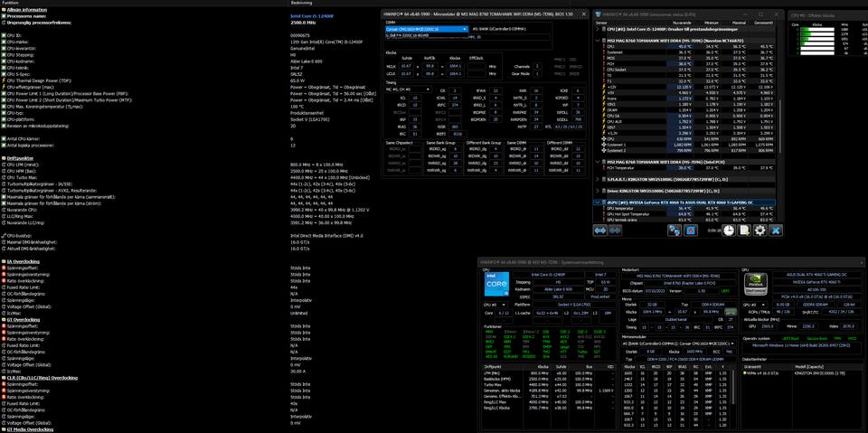868x433 pixels.
Task: Click the memory module chip icon in summary
Action: coord(731,312)
